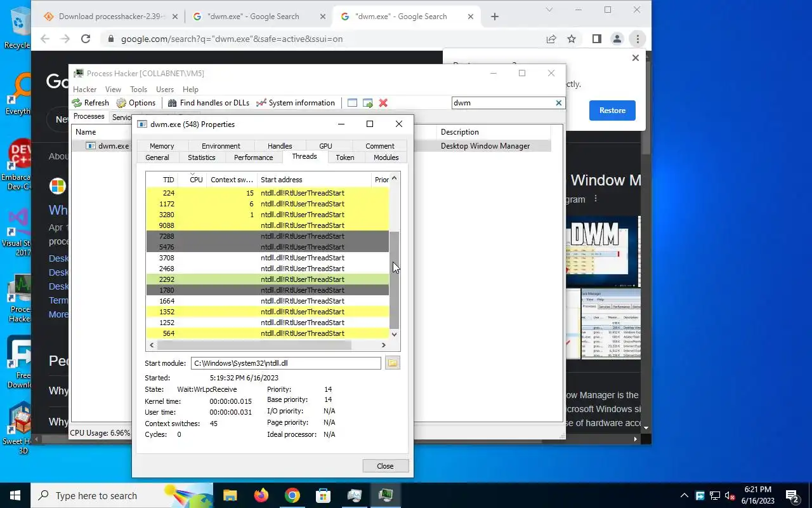Select thread row with TID 564
This screenshot has height=508, width=812.
tap(267, 333)
